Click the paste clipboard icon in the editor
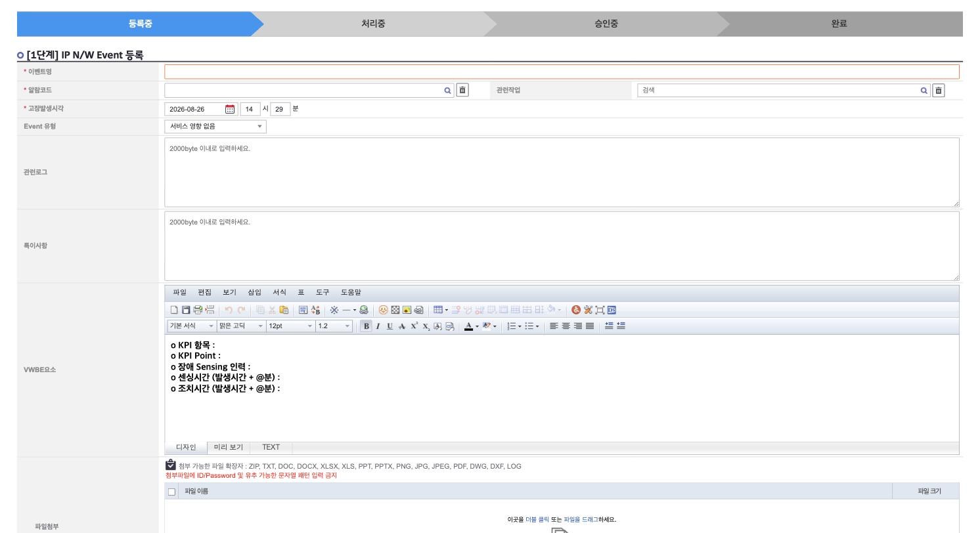980x533 pixels. tap(284, 310)
